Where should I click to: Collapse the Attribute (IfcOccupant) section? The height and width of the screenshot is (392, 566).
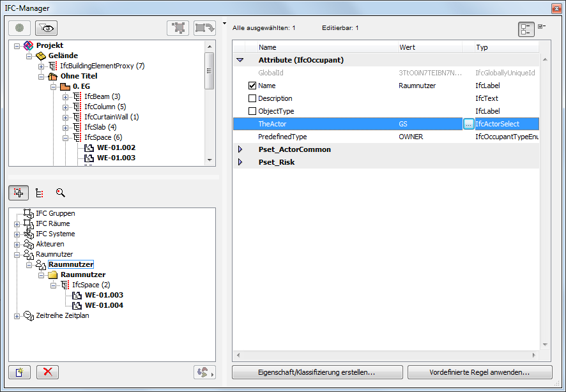click(x=240, y=60)
